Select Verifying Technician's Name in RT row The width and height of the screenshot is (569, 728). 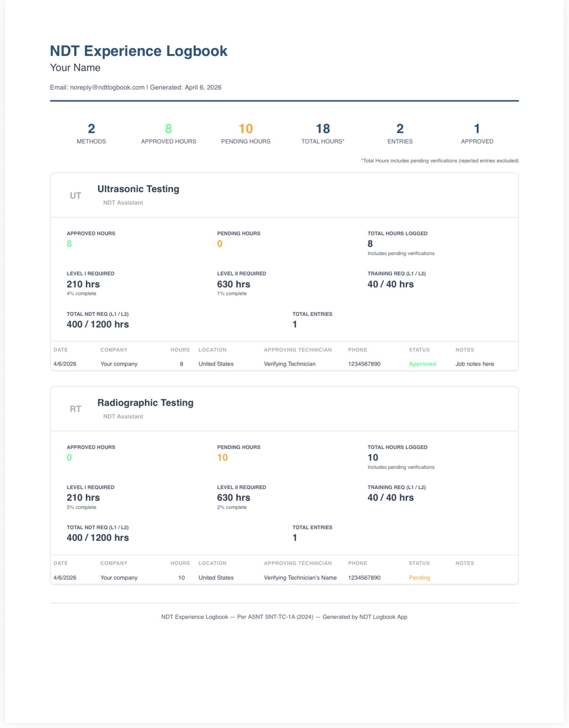300,578
